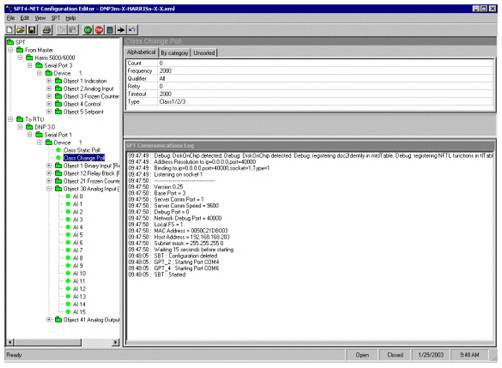Expand Object 1 Indication node
This screenshot has width=502, height=368.
49,81
